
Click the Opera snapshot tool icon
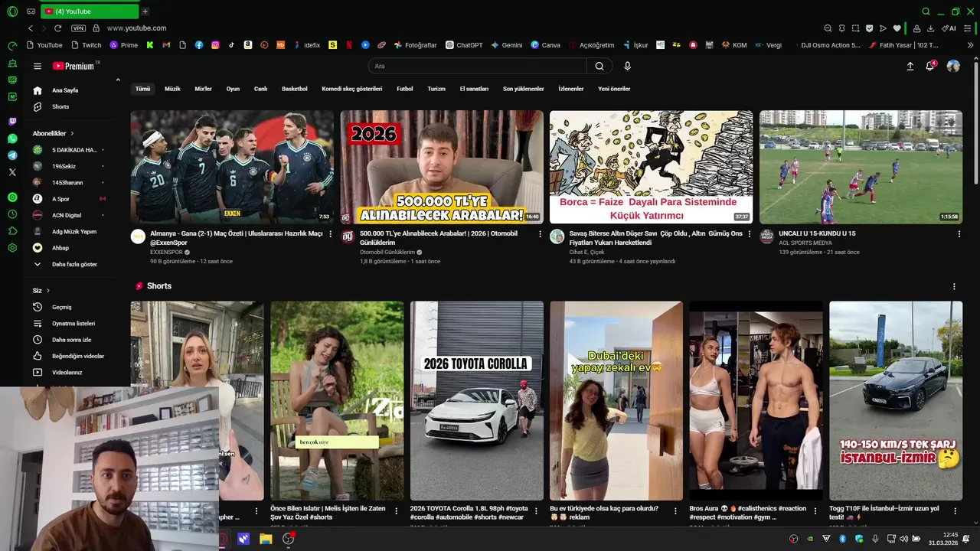[855, 28]
